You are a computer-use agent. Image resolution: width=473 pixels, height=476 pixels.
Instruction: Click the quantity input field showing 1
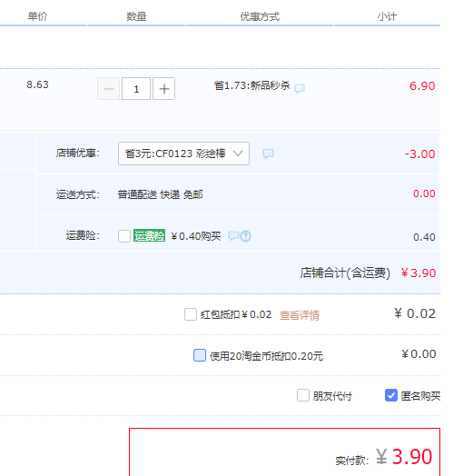point(136,89)
